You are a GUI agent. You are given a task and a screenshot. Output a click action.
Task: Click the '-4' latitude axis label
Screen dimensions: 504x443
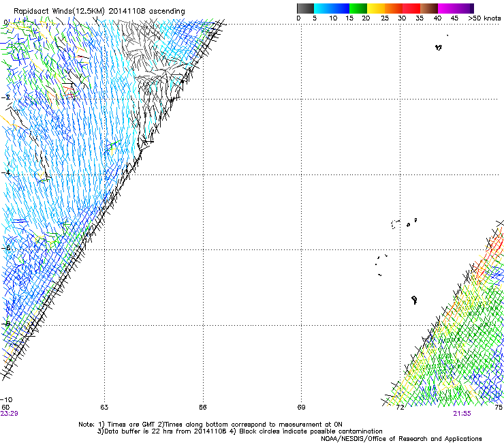(x=5, y=172)
